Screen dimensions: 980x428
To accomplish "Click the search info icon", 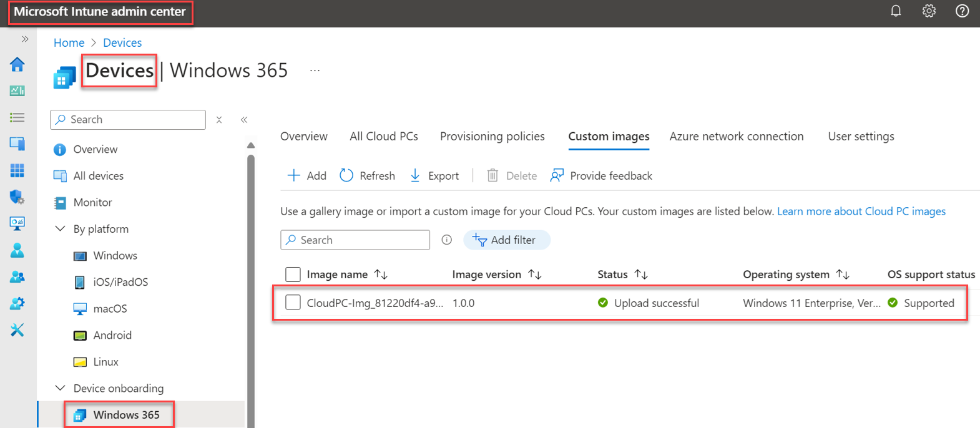I will [x=447, y=240].
